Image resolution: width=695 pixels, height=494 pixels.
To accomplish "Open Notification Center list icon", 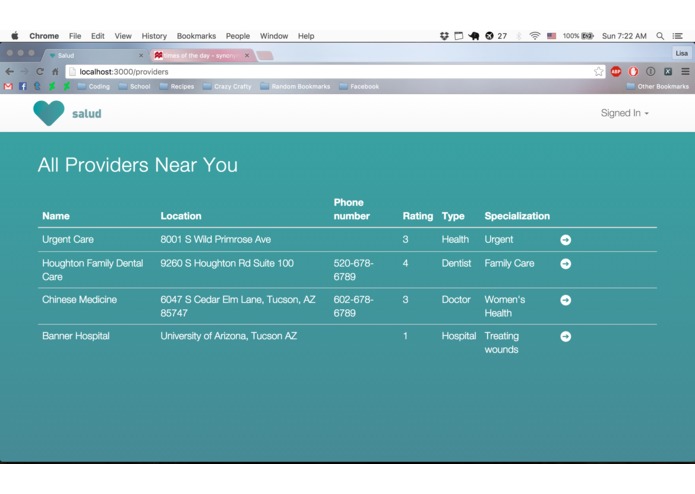I will coord(678,36).
